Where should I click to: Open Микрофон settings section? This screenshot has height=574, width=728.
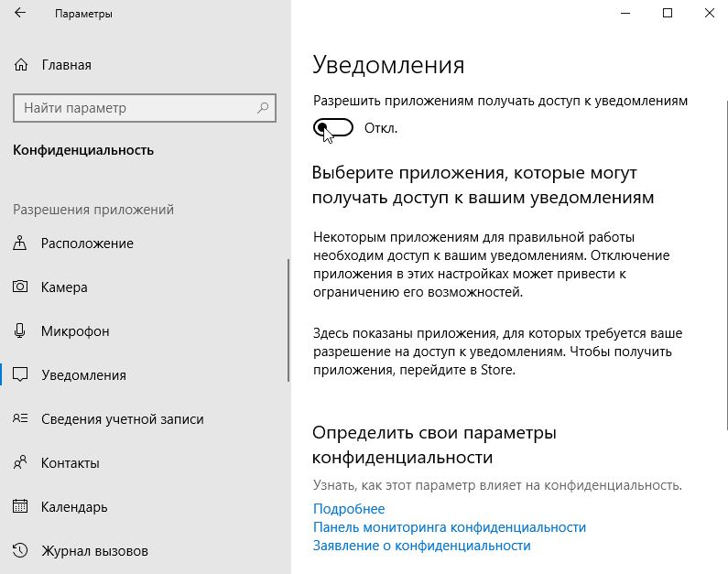(75, 331)
